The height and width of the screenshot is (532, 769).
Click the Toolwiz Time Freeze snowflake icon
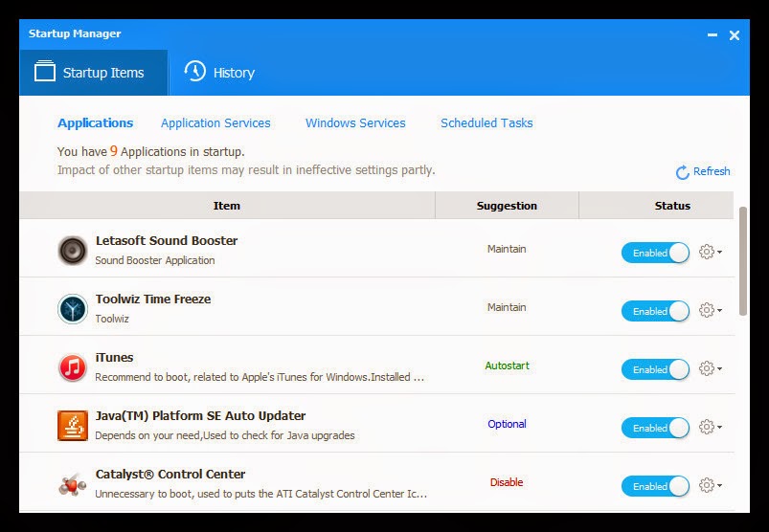(x=73, y=309)
